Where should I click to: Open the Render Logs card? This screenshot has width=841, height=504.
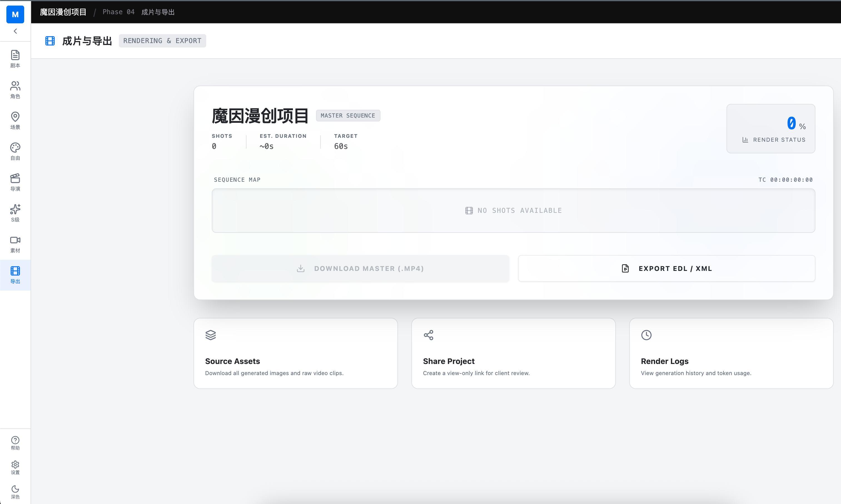731,353
